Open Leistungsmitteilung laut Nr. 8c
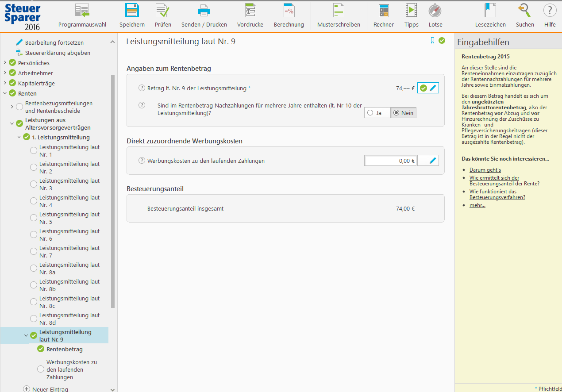 pos(69,302)
